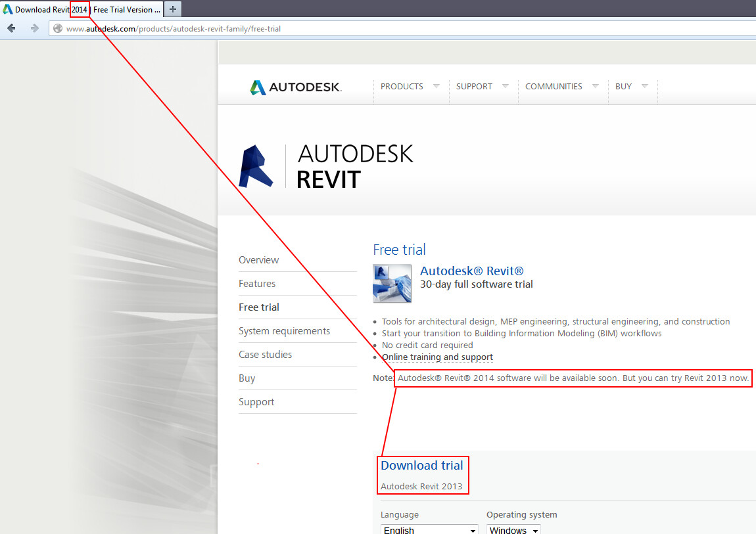Click the browser forward arrow button
Viewport: 756px width, 534px height.
(x=34, y=28)
